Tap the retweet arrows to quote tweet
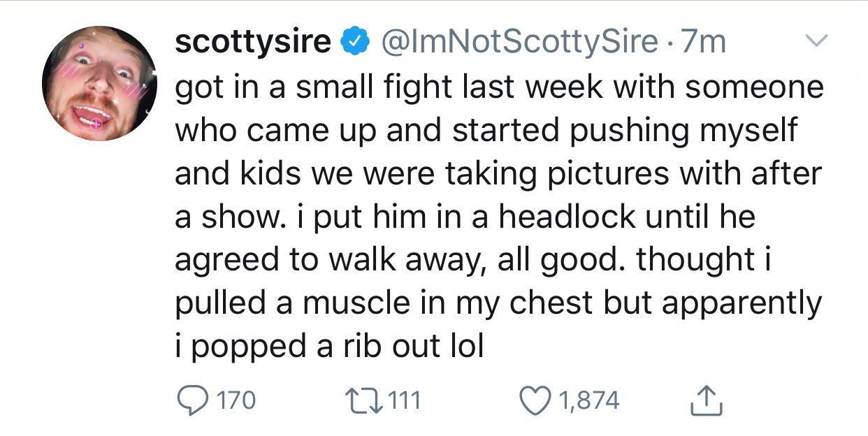The width and height of the screenshot is (868, 436). (366, 399)
